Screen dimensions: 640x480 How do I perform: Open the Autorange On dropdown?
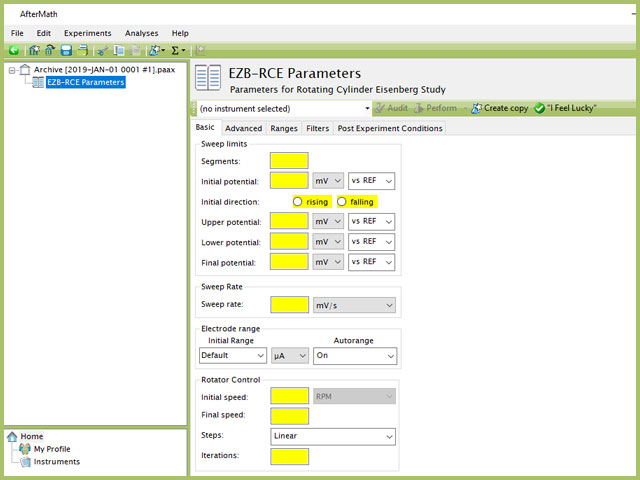pos(355,356)
